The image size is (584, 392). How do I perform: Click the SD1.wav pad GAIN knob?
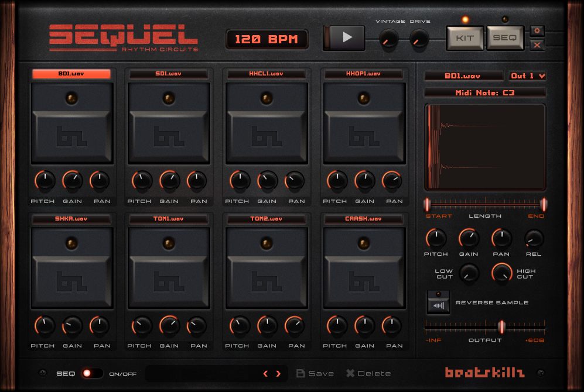pos(169,181)
